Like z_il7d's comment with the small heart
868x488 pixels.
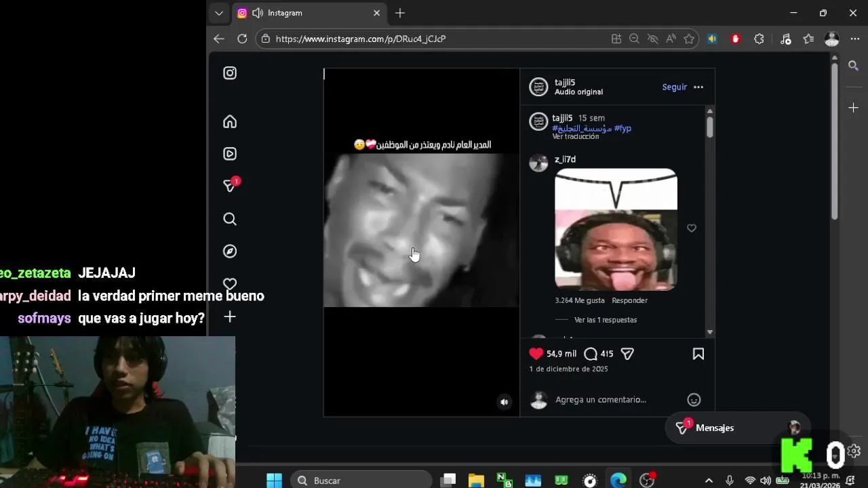(x=692, y=228)
